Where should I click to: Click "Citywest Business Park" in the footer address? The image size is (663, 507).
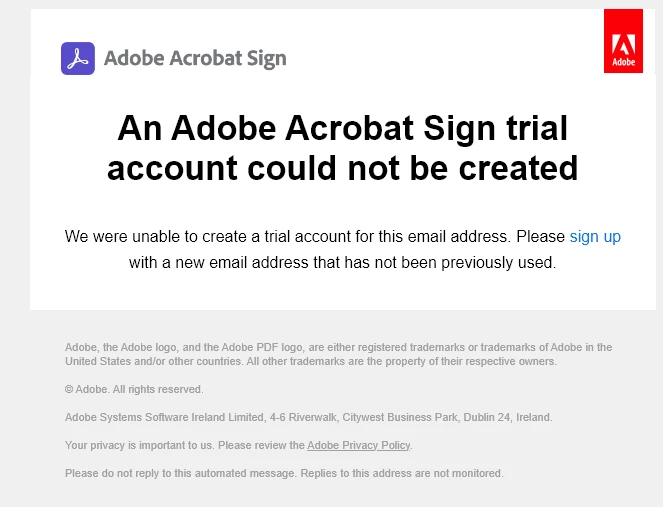[400, 417]
